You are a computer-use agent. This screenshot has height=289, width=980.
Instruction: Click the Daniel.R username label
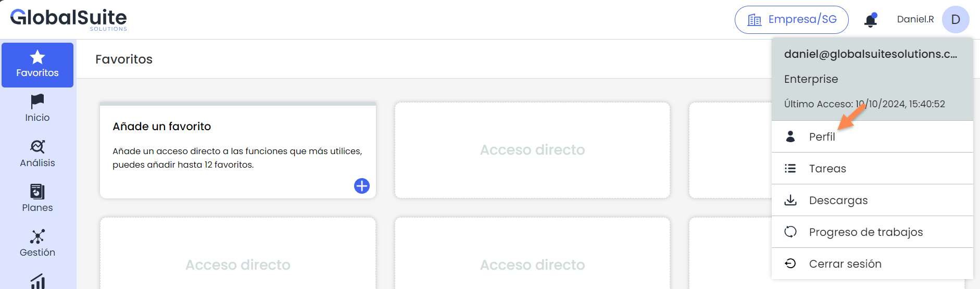915,20
